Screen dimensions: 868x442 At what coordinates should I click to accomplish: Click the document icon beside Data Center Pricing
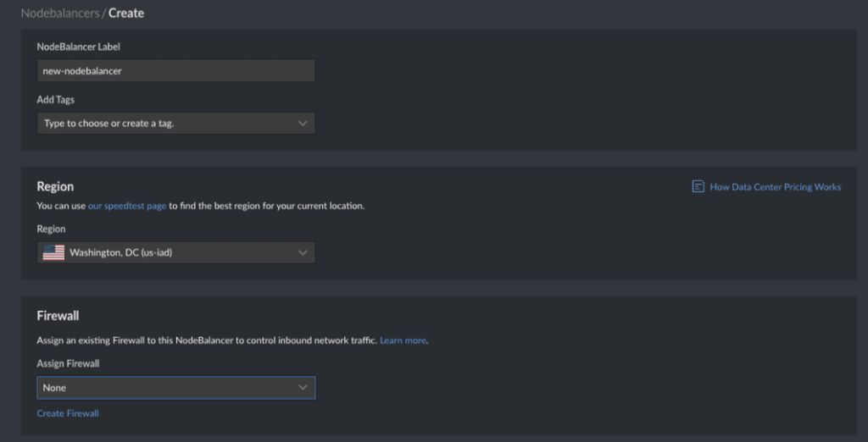tap(698, 186)
